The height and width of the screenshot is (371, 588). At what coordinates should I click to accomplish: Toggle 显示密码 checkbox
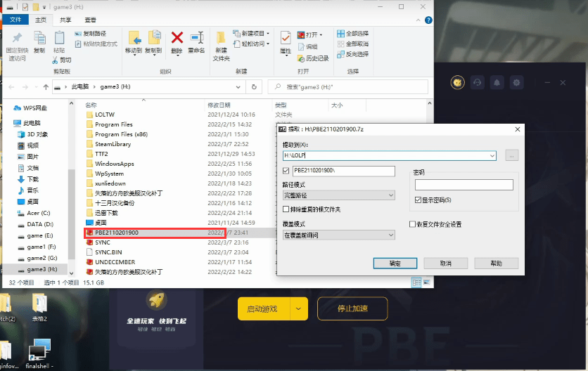tap(418, 200)
